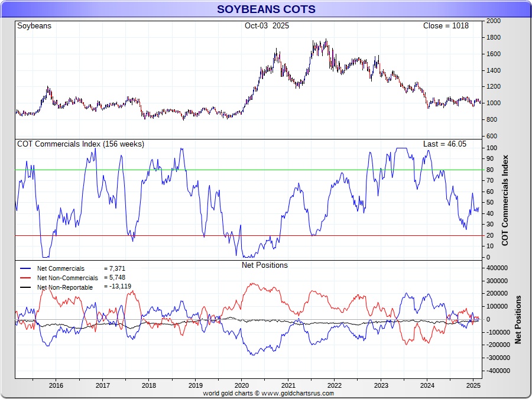Click the red Net Non-Commercials legend line
532x399 pixels.
pos(25,278)
